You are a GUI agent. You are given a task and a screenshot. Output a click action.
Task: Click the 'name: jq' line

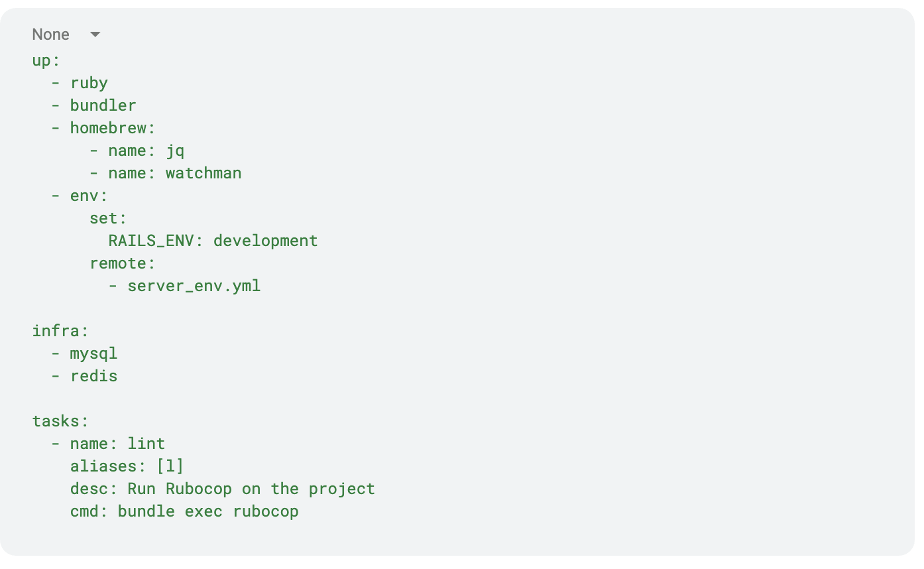pos(146,151)
